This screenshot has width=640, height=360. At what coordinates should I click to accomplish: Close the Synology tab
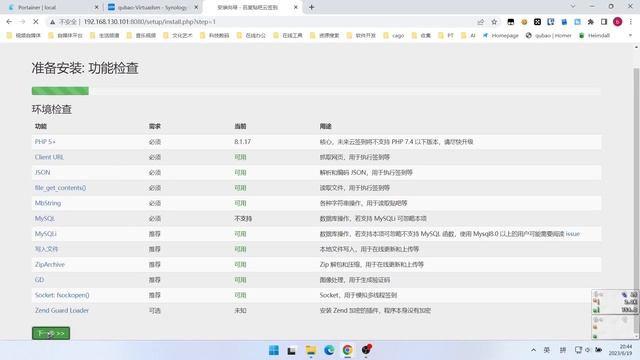point(196,7)
